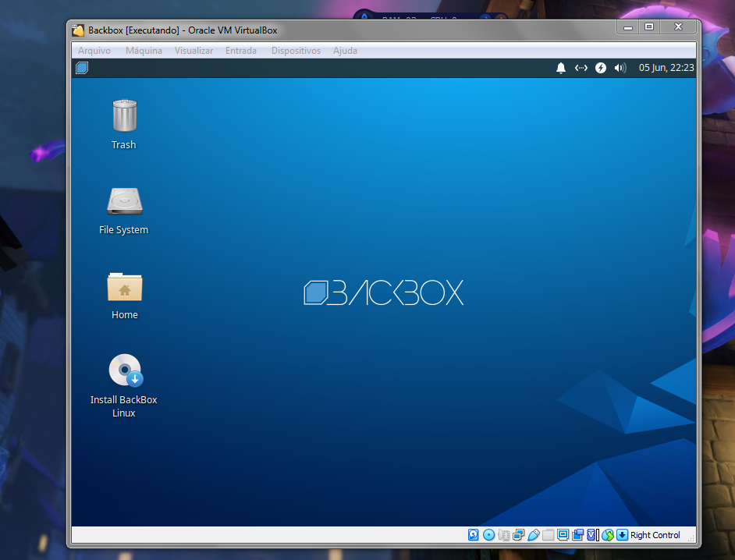735x560 pixels.
Task: Click the display settings status icon
Action: [x=563, y=535]
